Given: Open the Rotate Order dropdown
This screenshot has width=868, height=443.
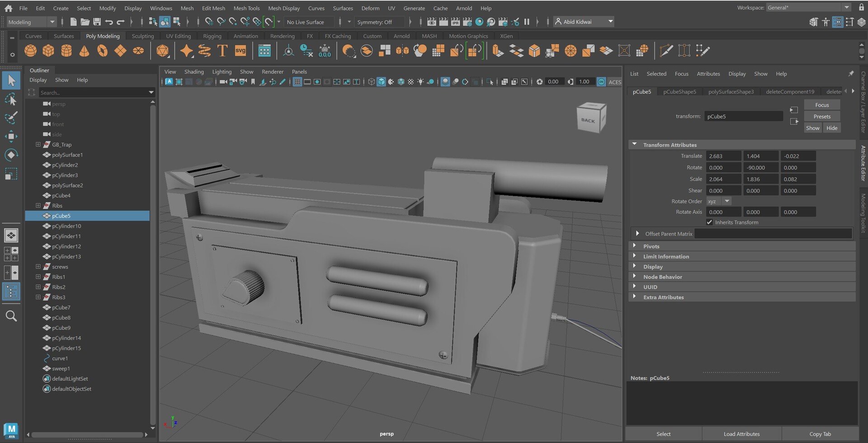Looking at the screenshot, I should tap(726, 201).
